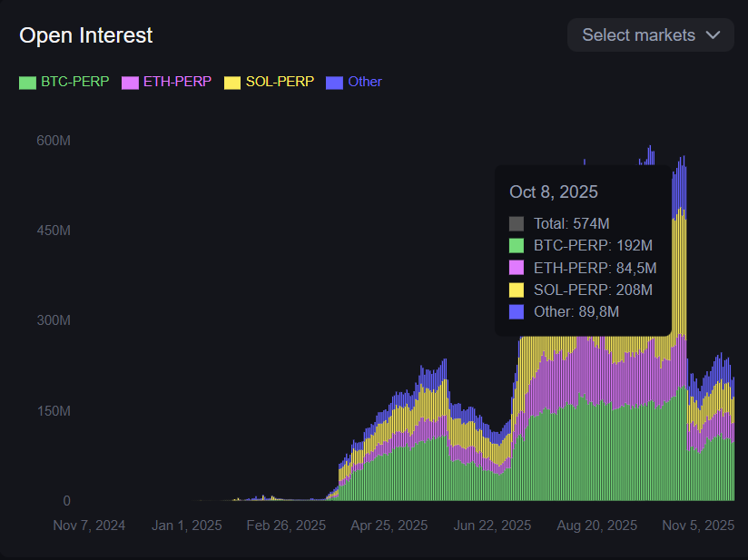Click the magenta ETH-PERP tooltip color square

[515, 267]
